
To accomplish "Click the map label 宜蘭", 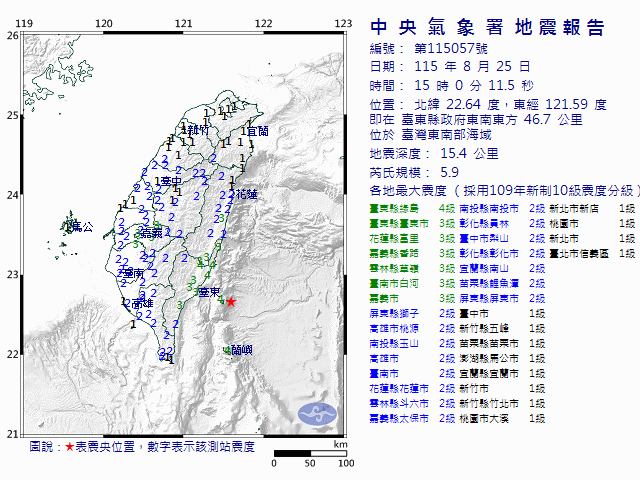I will point(258,131).
